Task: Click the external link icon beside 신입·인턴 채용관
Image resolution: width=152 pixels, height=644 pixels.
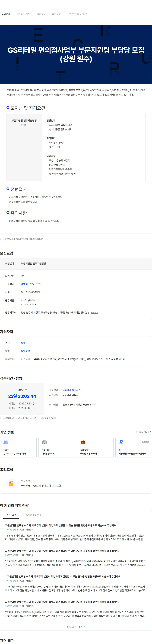Action: tap(86, 14)
